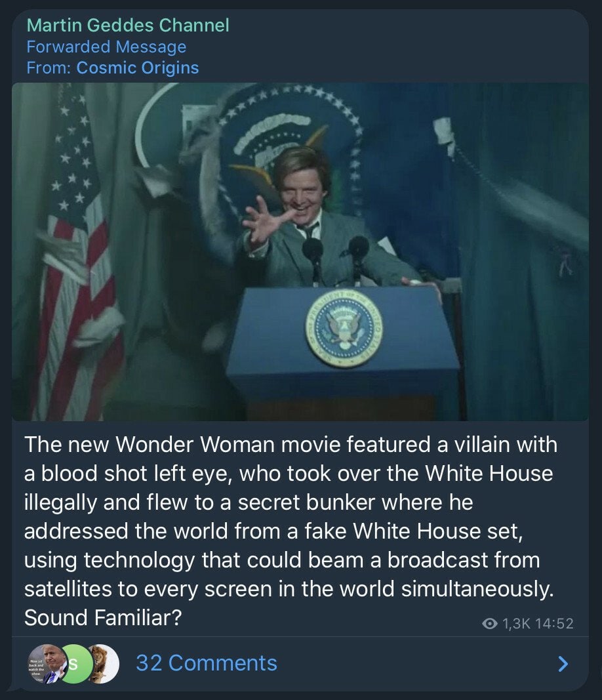602x700 pixels.
Task: Open the Wonder Woman villain photo
Action: point(300,252)
